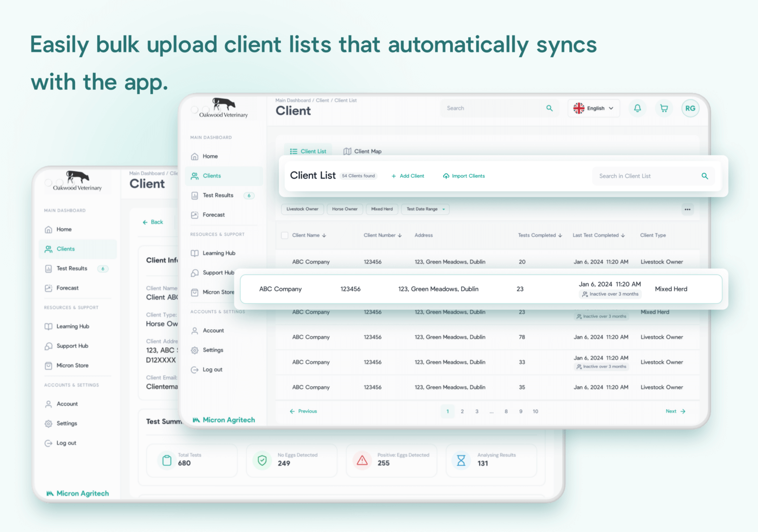Screen dimensions: 758x532
Task: Expand the Test Date Range dropdown
Action: coord(425,209)
